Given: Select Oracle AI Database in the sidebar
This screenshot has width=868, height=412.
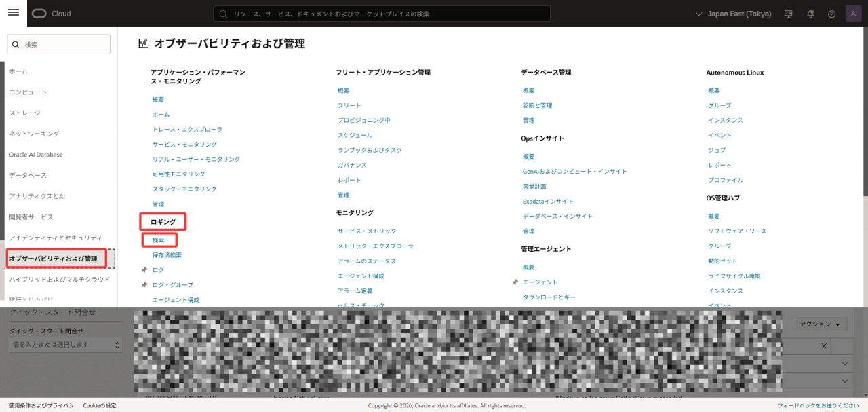Looking at the screenshot, I should click(36, 155).
